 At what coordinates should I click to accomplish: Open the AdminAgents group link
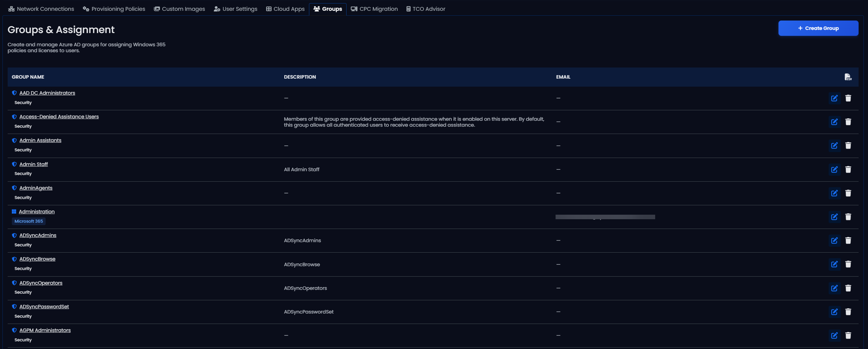36,188
